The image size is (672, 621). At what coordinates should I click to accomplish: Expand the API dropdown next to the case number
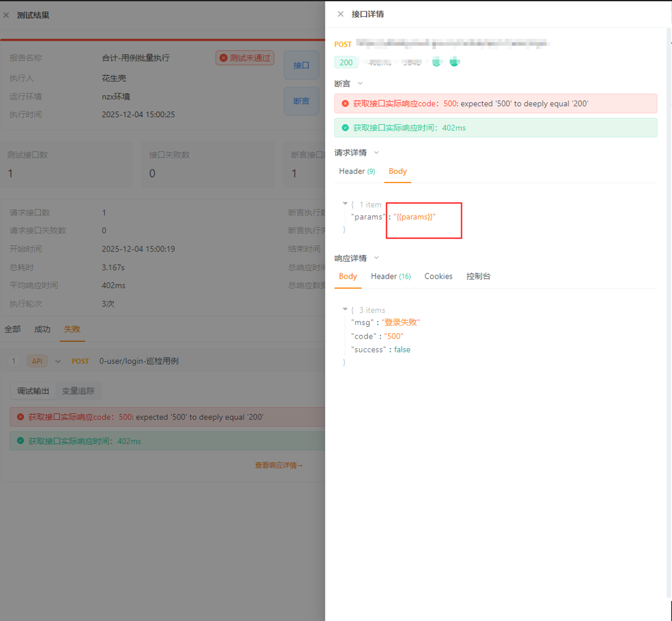[58, 361]
